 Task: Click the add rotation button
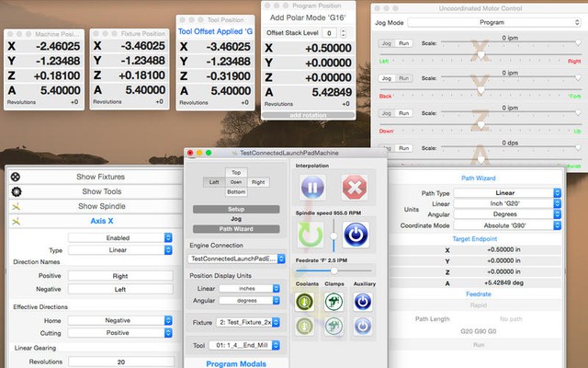(x=308, y=114)
